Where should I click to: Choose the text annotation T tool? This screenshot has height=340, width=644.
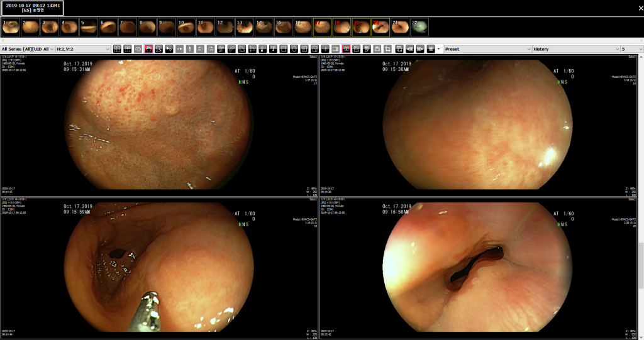point(273,49)
